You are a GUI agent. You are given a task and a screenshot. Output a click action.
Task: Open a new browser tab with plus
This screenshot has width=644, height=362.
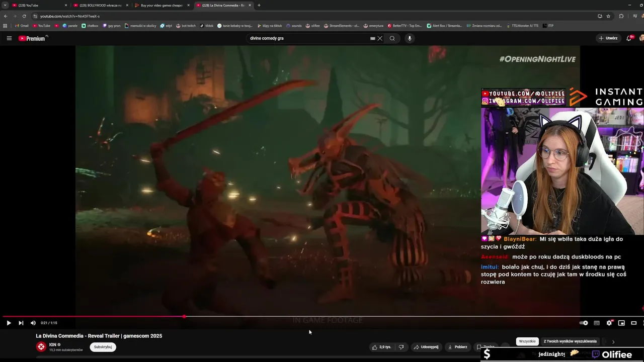[259, 5]
